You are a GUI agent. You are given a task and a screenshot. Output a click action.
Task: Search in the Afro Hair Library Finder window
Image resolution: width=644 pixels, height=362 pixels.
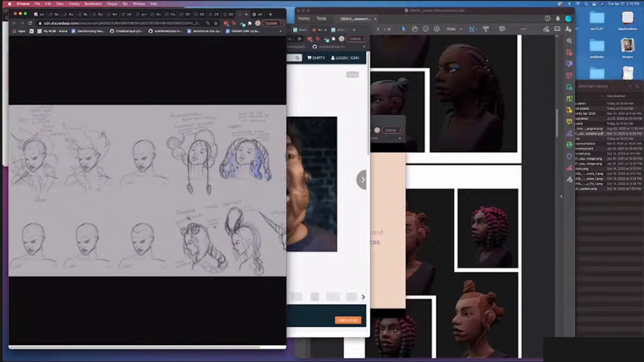click(x=637, y=86)
